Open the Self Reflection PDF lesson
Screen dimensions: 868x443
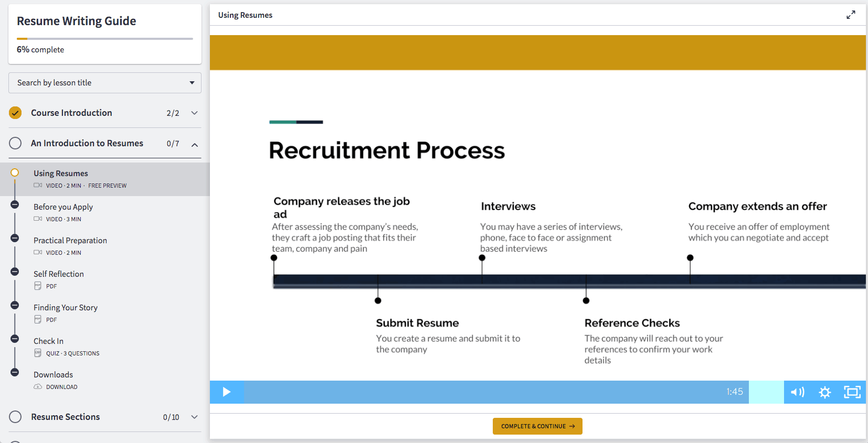click(105, 279)
